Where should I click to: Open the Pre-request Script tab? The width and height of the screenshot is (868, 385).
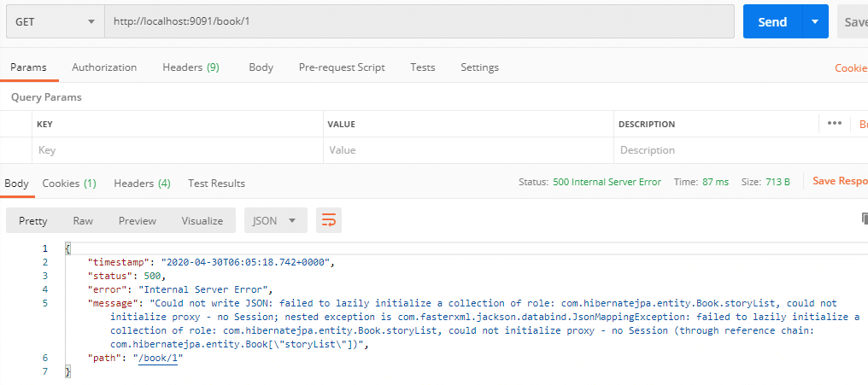(342, 67)
